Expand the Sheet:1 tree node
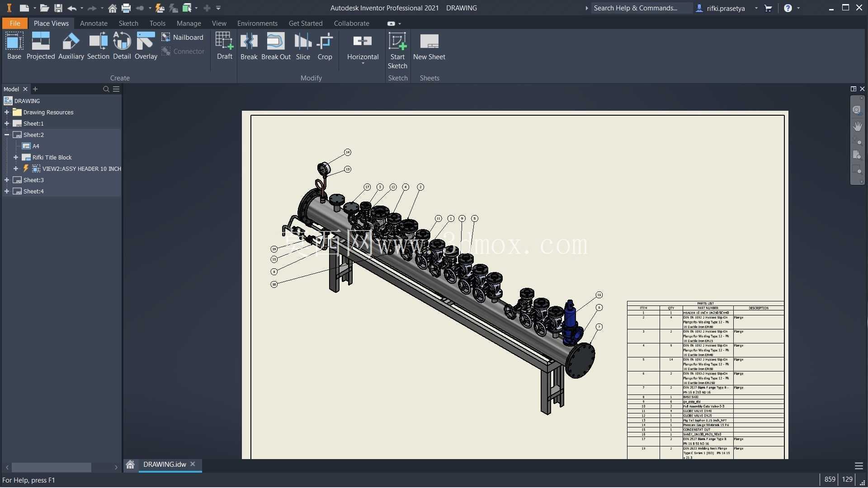This screenshot has height=488, width=868. (7, 123)
